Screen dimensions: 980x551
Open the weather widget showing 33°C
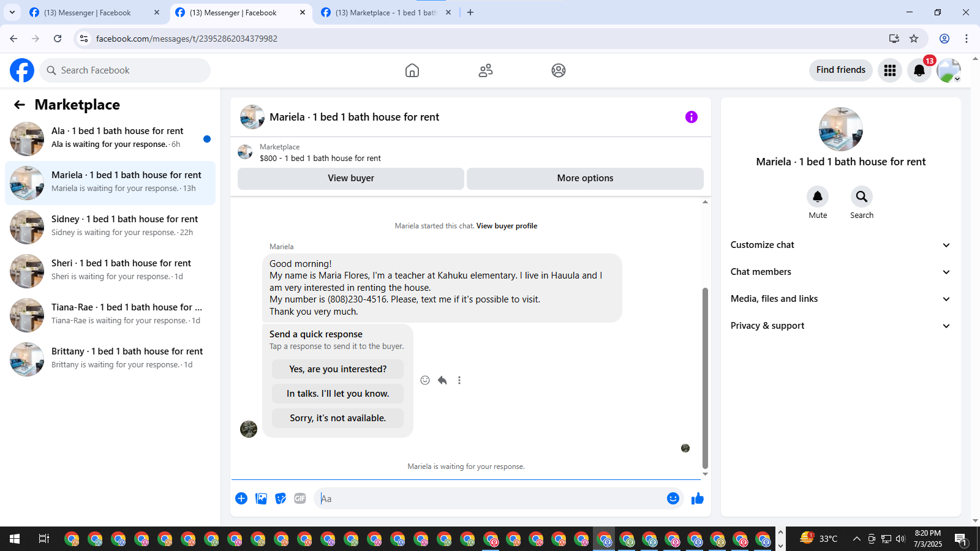point(819,539)
